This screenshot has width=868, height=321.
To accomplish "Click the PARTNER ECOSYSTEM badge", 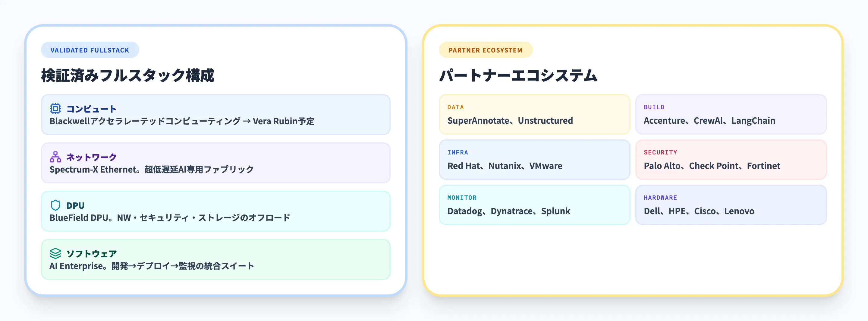I will pyautogui.click(x=486, y=50).
